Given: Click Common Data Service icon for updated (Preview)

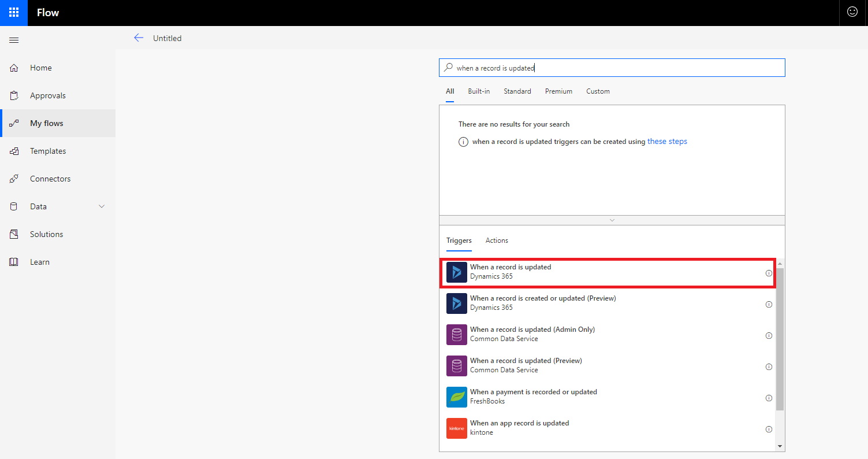Looking at the screenshot, I should click(x=457, y=366).
